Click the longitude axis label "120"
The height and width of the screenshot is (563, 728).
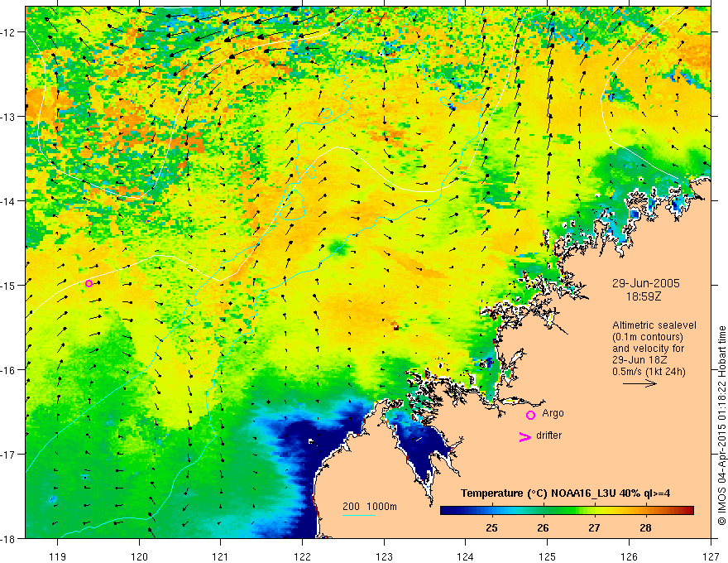point(139,556)
